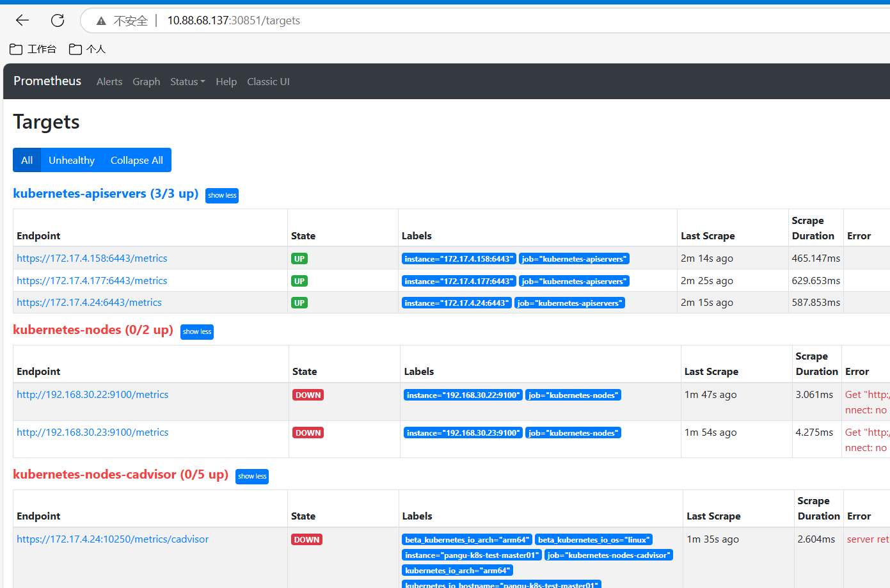Screen dimensions: 890x588
Task: Reload the page with refresh icon
Action: (x=58, y=20)
